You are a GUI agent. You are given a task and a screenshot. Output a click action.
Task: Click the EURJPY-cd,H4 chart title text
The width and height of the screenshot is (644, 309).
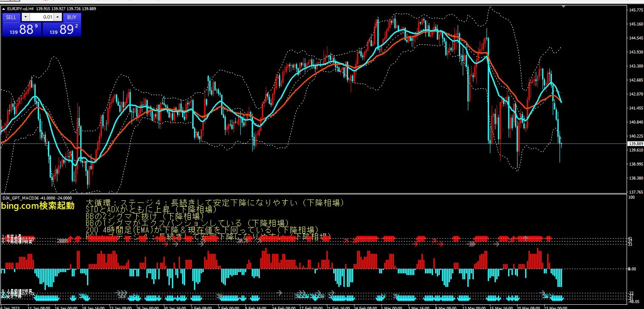20,9
